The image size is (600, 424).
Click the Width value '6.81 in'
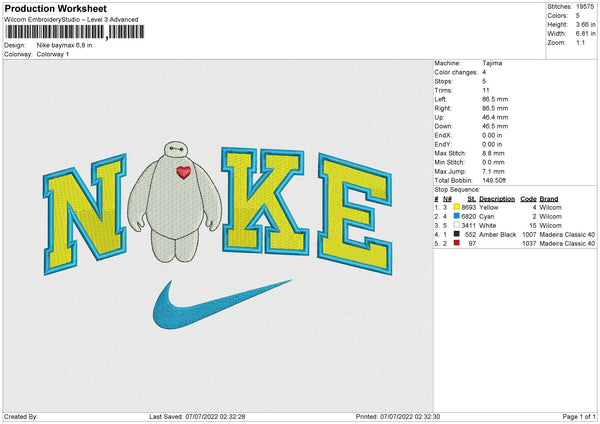click(x=585, y=34)
